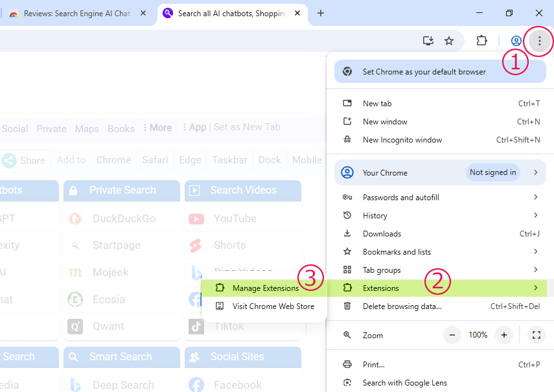Image resolution: width=554 pixels, height=392 pixels.
Task: Click the install app icon in address bar
Action: click(x=428, y=41)
